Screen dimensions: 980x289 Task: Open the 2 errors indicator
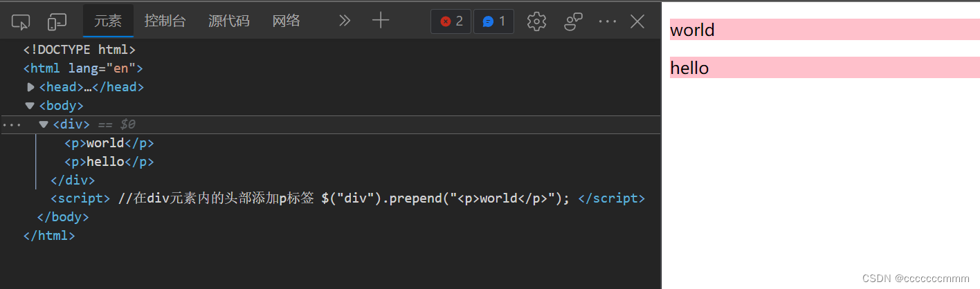451,21
